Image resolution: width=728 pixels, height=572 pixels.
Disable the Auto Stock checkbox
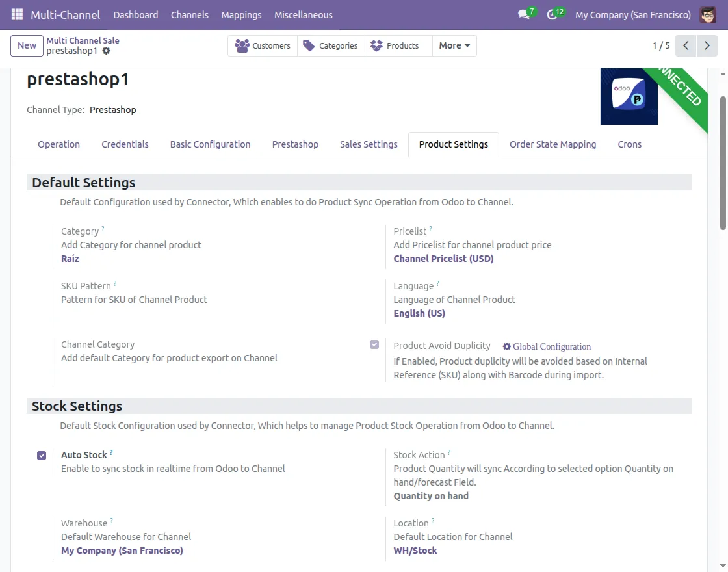point(42,456)
